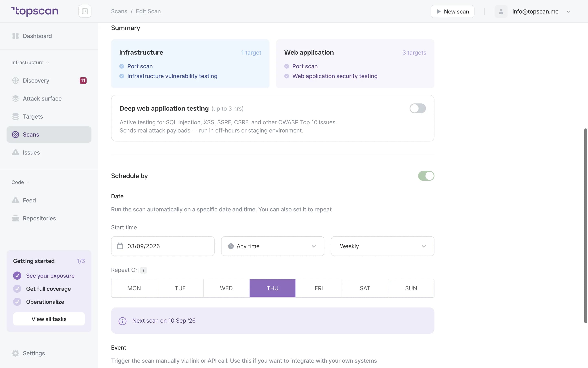Deselect THU repeat day

pos(272,288)
